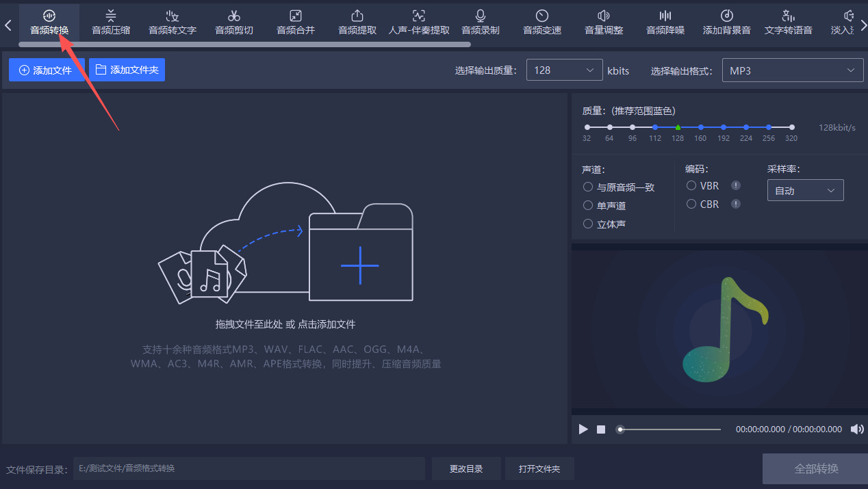The height and width of the screenshot is (489, 868).
Task: Open the 音频转文字 audio-to-text tool
Action: (173, 21)
